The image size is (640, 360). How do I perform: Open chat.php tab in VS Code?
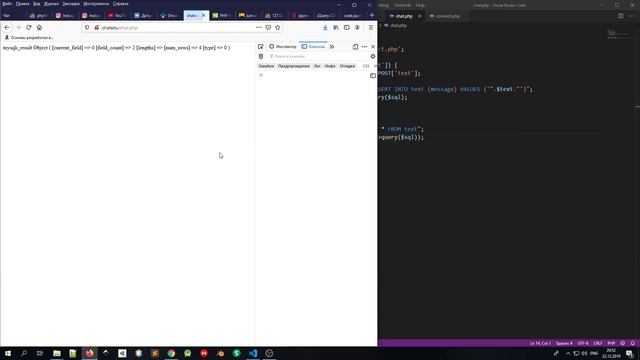click(404, 16)
